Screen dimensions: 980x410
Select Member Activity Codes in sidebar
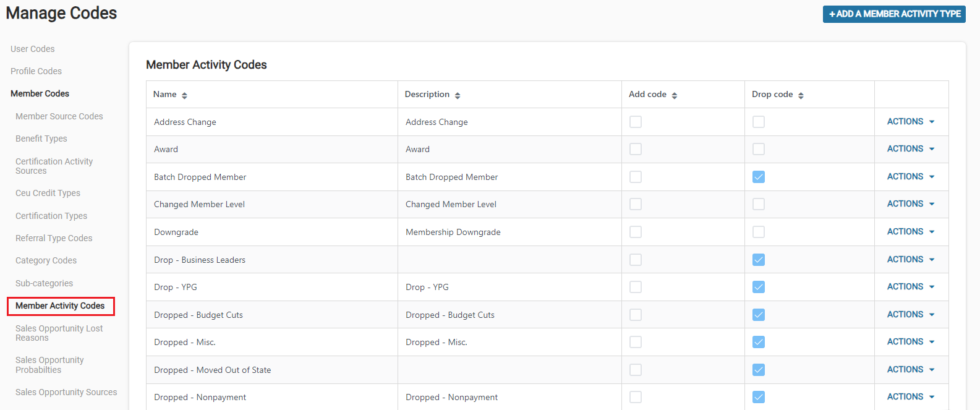60,305
